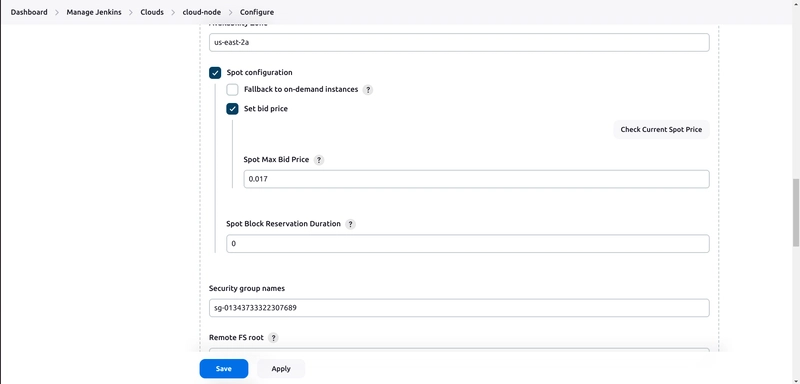Show help for Spot Max Bid Price
Screen dimensions: 800x384
click(x=319, y=160)
